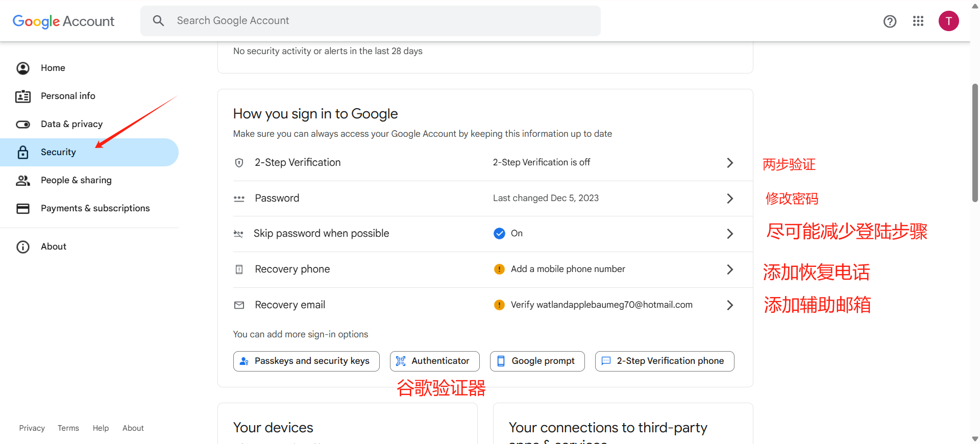Add the Authenticator sign-in option
The height and width of the screenshot is (444, 980).
coord(434,361)
